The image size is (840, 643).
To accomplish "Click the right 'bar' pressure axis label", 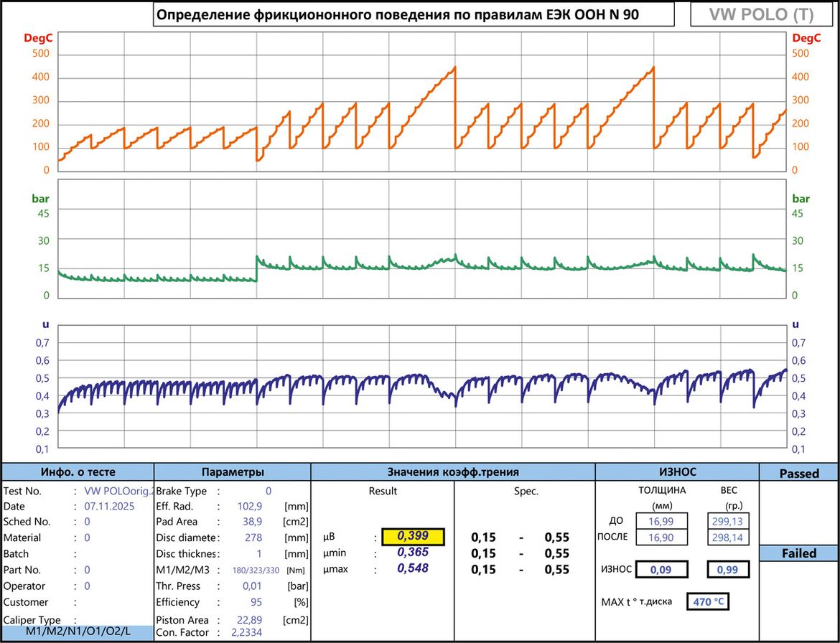I will (801, 200).
